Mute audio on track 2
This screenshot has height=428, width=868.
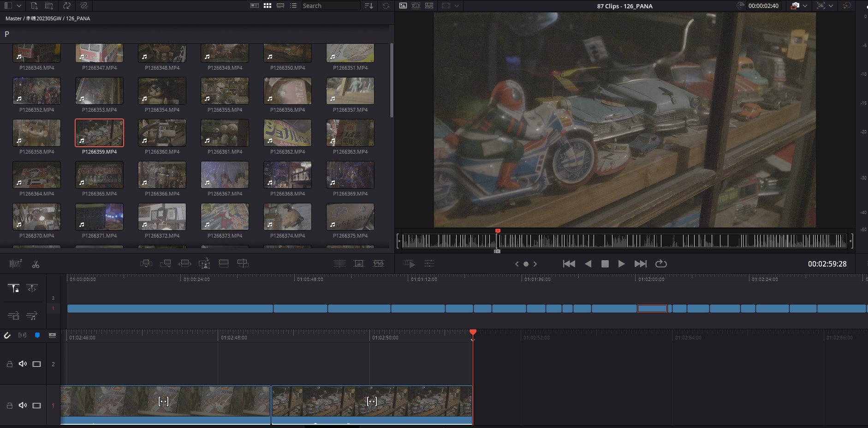coord(23,364)
